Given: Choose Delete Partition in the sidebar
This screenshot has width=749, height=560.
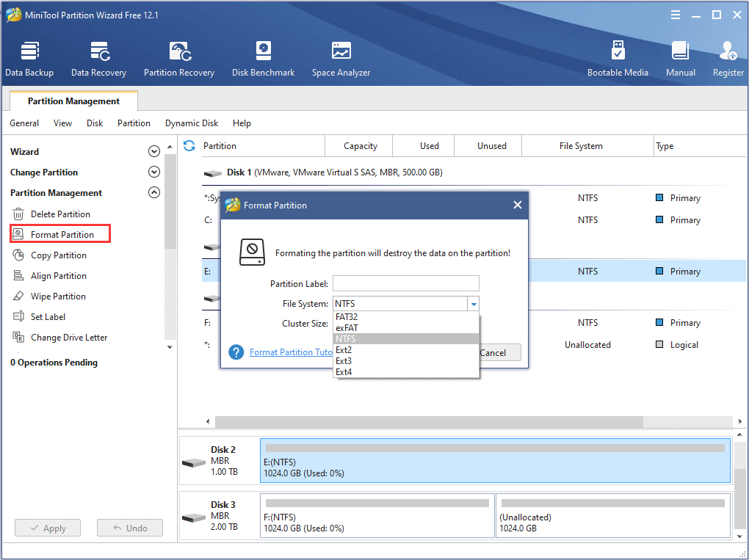Looking at the screenshot, I should pyautogui.click(x=60, y=214).
